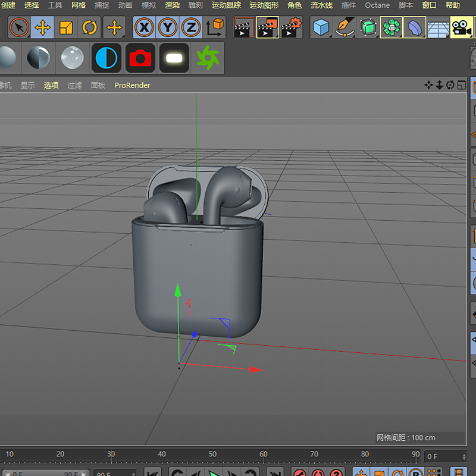Click the glass sphere material icon
476x476 pixels.
coord(72,58)
